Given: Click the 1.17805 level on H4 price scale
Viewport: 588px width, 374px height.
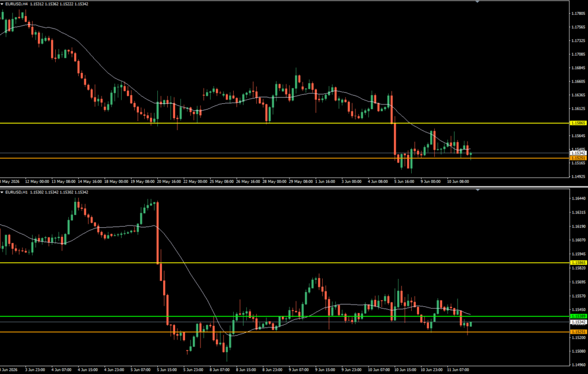Looking at the screenshot, I should [x=578, y=14].
